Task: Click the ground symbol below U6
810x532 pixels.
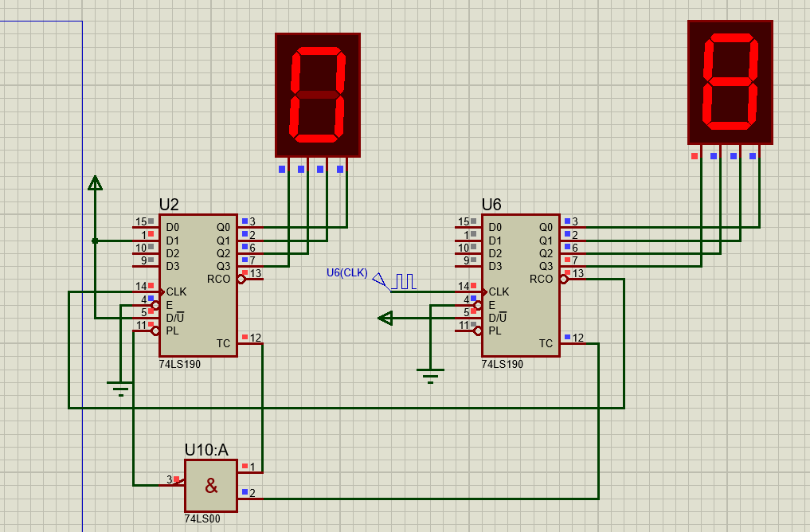Action: [430, 375]
